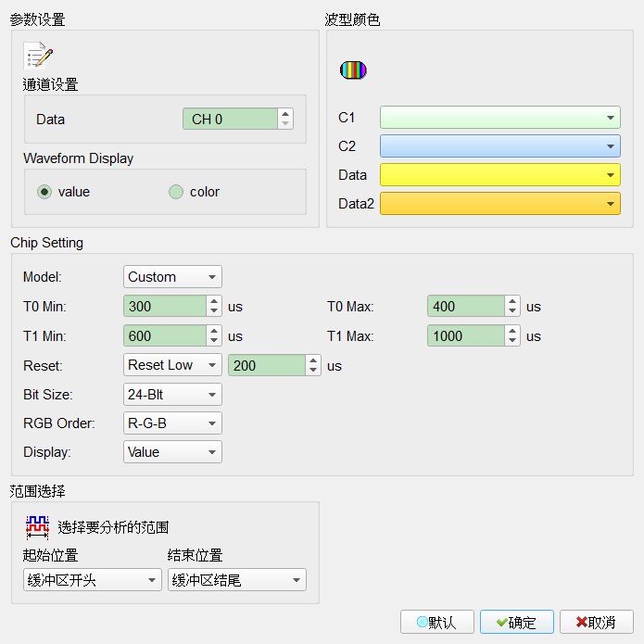Click the 通道设置 label

pos(51,84)
